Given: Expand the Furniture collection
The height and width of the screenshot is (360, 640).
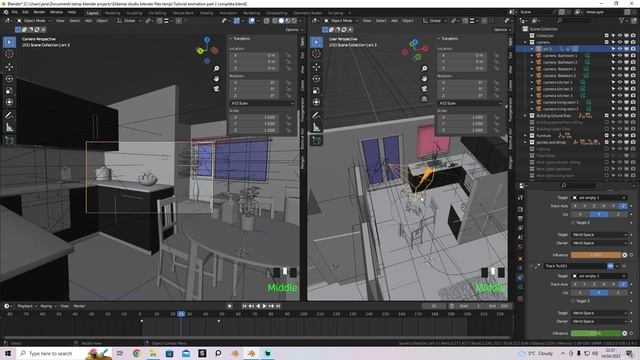Looking at the screenshot, I should click(x=525, y=136).
